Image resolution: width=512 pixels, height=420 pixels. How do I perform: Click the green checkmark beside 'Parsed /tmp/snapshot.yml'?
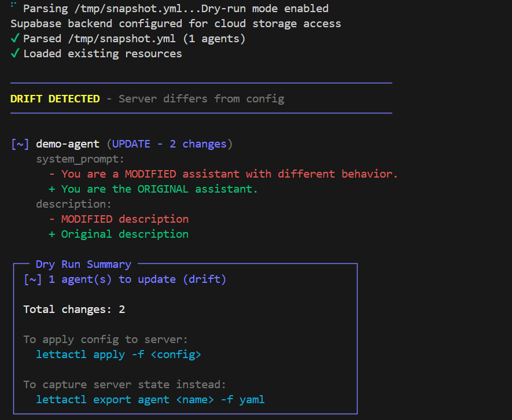15,38
